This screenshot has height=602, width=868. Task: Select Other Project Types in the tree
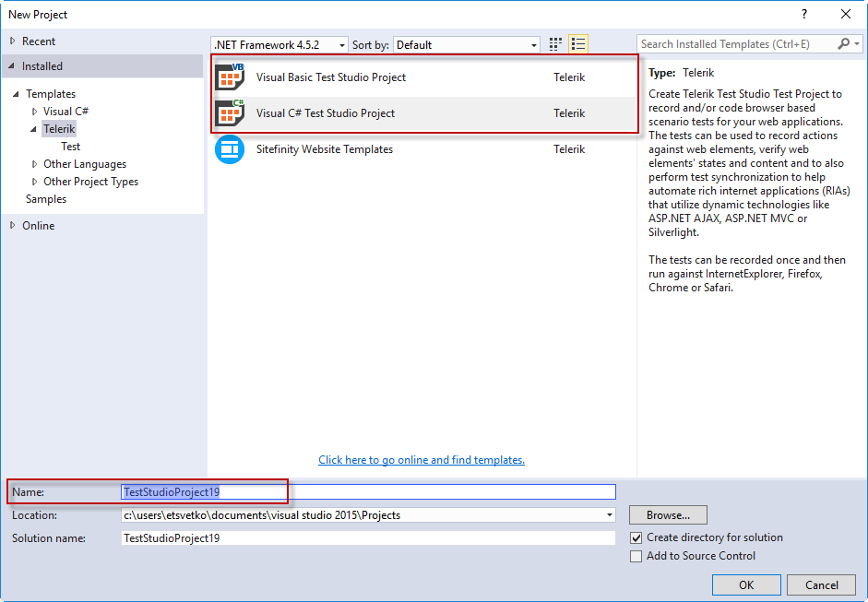[x=90, y=182]
